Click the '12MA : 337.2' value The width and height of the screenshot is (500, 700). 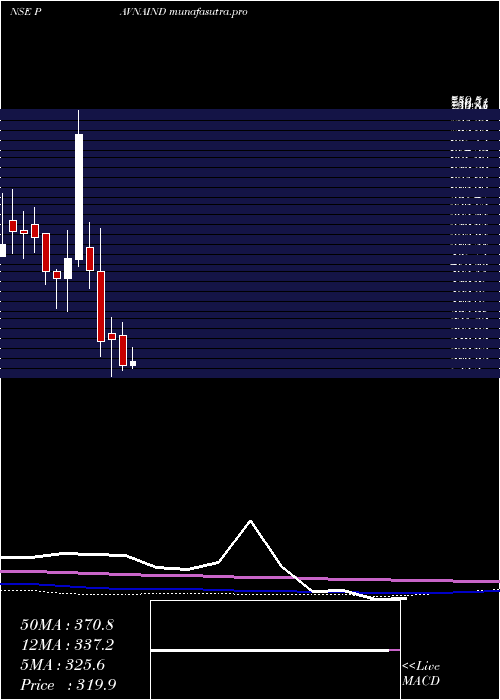coord(67,645)
